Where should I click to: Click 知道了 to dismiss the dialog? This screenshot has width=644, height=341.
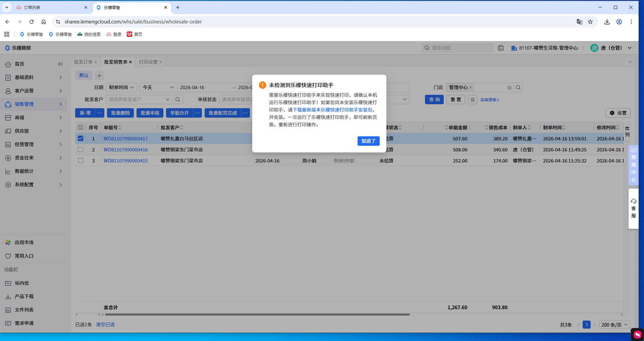point(368,141)
